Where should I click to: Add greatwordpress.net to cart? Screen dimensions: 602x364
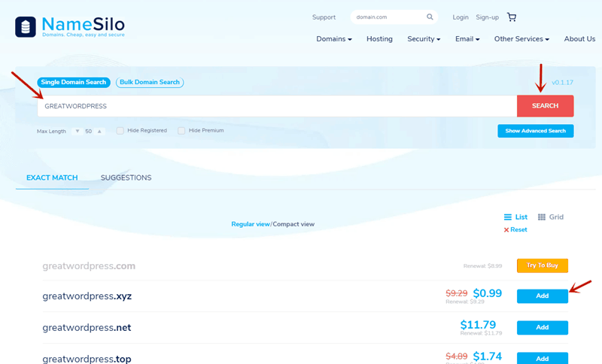coord(542,328)
